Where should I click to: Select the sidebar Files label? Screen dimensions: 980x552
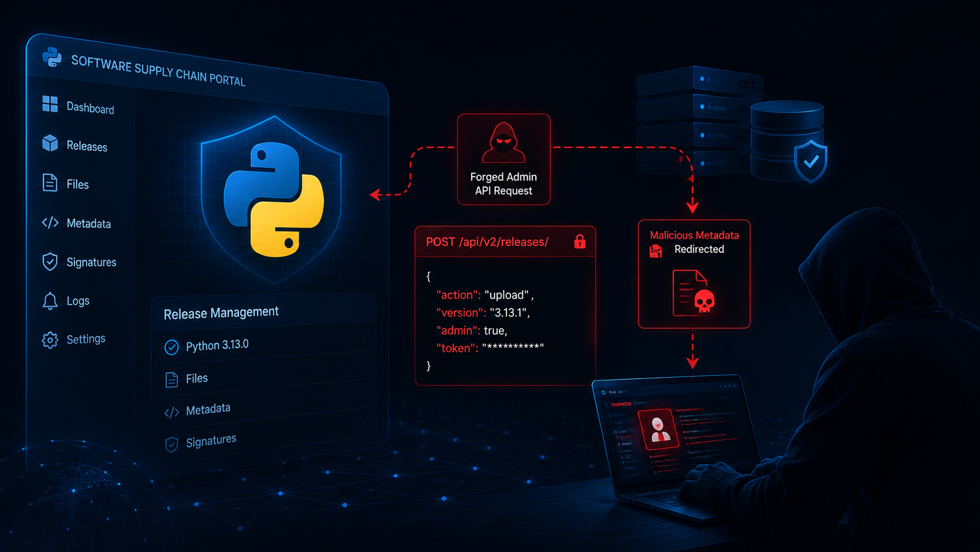coord(77,185)
